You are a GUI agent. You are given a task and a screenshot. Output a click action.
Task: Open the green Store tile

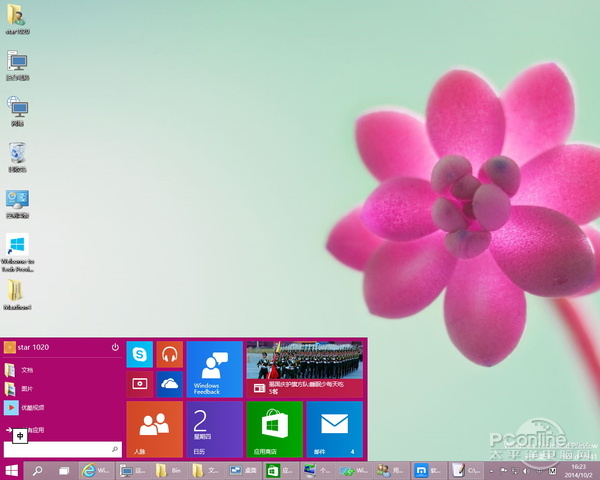pos(274,429)
